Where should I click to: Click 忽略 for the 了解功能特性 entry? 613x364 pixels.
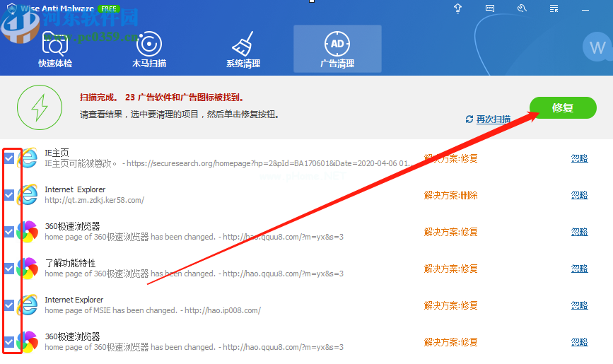tap(579, 269)
